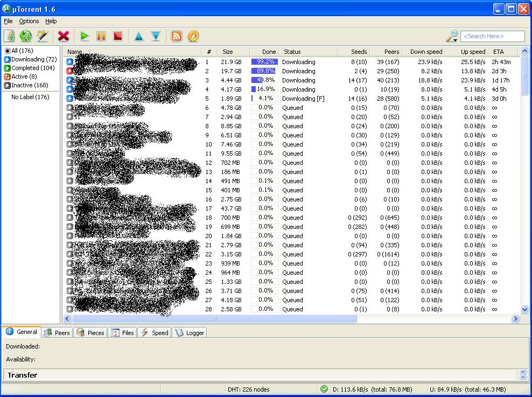This screenshot has width=532, height=397.
Task: Click the 99.2% progress bar
Action: [x=264, y=62]
